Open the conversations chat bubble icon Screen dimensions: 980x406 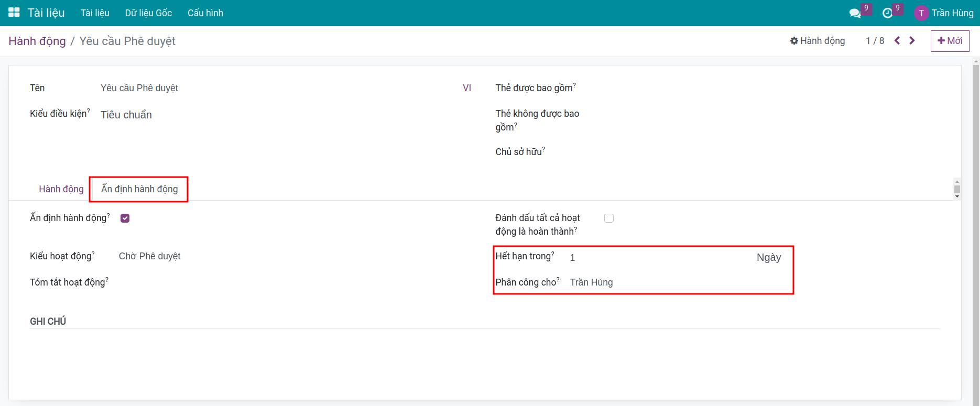pyautogui.click(x=855, y=13)
